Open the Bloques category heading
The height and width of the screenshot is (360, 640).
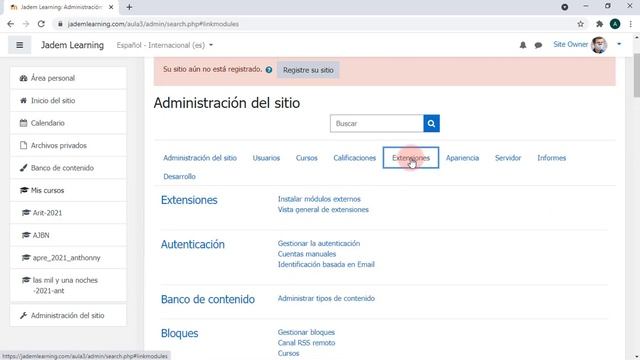pyautogui.click(x=180, y=333)
